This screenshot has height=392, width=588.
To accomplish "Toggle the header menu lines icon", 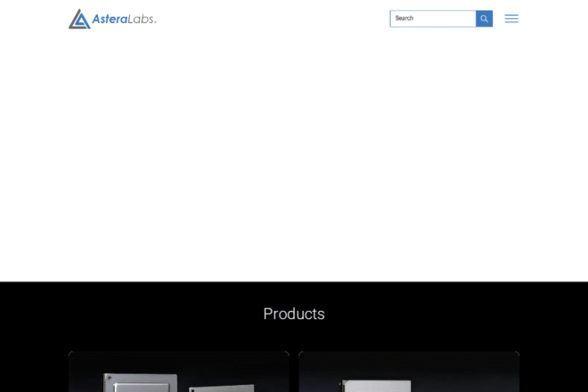I will [511, 18].
